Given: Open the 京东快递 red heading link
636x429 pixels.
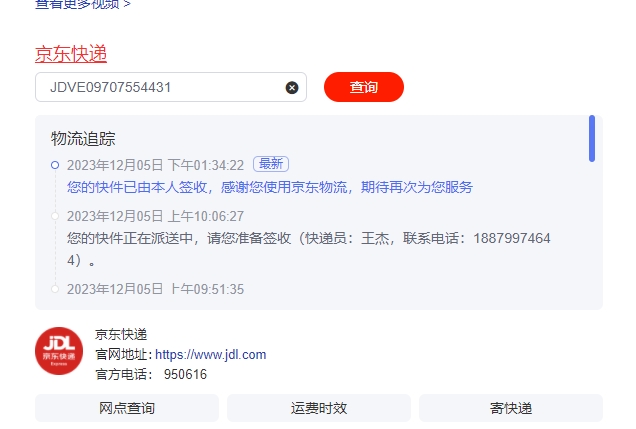Looking at the screenshot, I should (x=71, y=54).
